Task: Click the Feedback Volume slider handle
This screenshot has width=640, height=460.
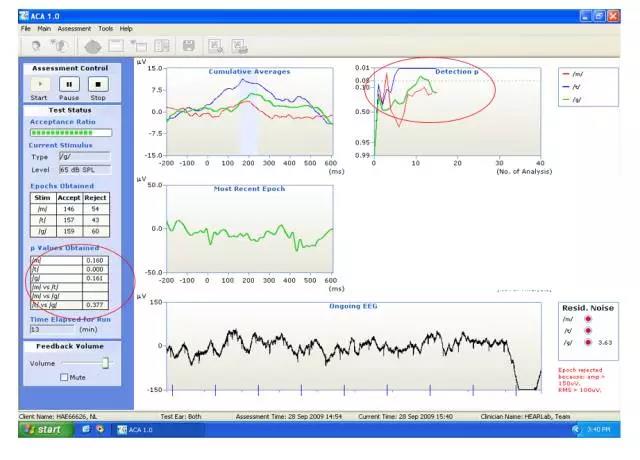Action: point(105,363)
